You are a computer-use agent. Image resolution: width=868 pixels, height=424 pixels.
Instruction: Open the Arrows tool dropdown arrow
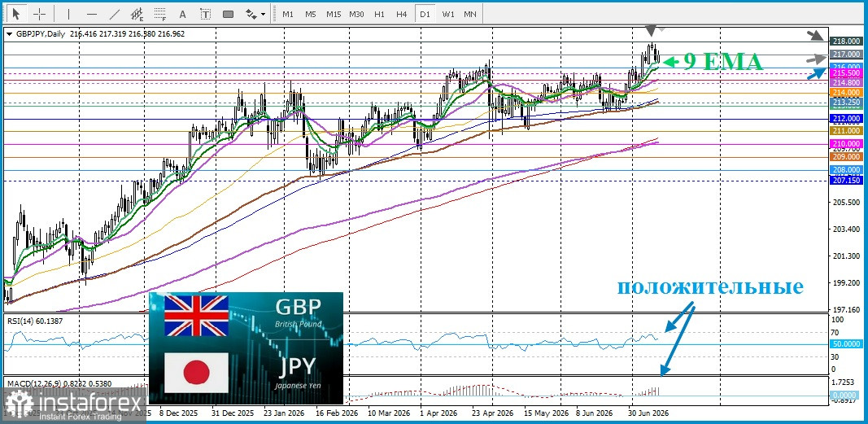[263, 14]
